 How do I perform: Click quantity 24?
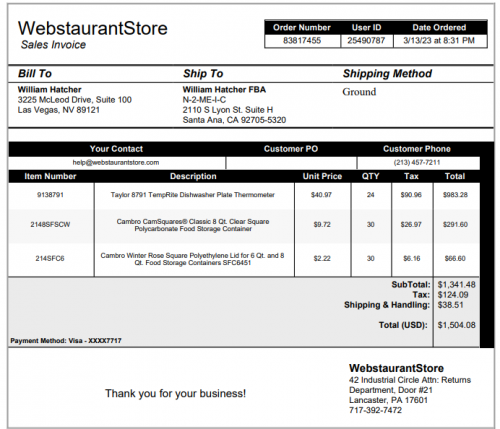371,195
